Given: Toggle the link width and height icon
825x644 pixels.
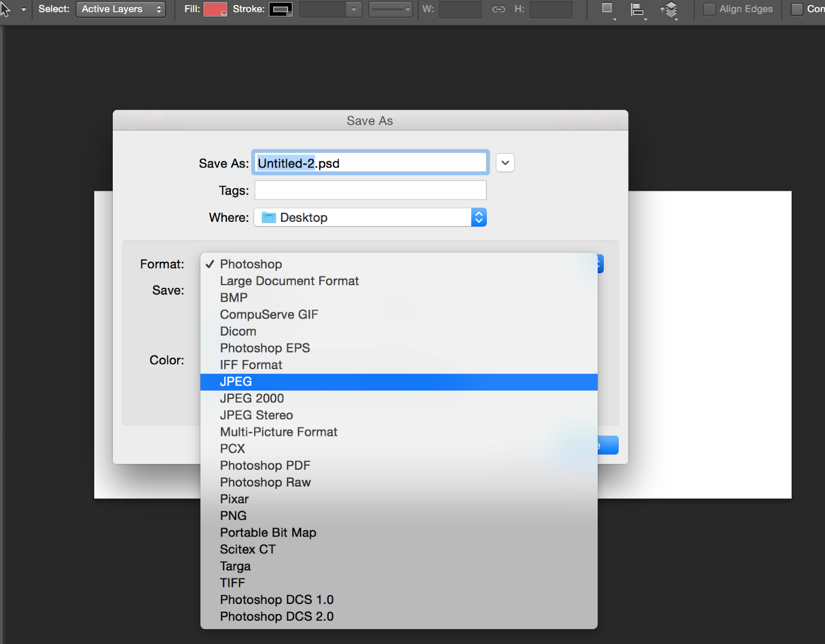Looking at the screenshot, I should pyautogui.click(x=499, y=9).
